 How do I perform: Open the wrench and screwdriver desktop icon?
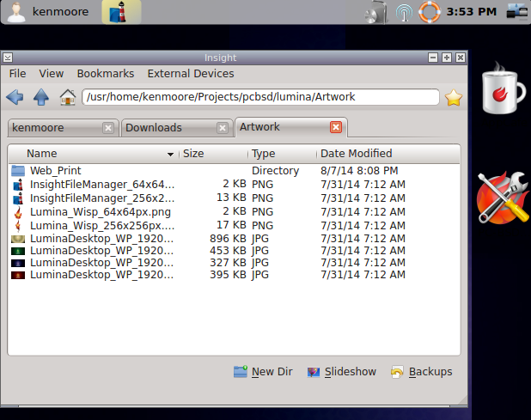tap(503, 198)
